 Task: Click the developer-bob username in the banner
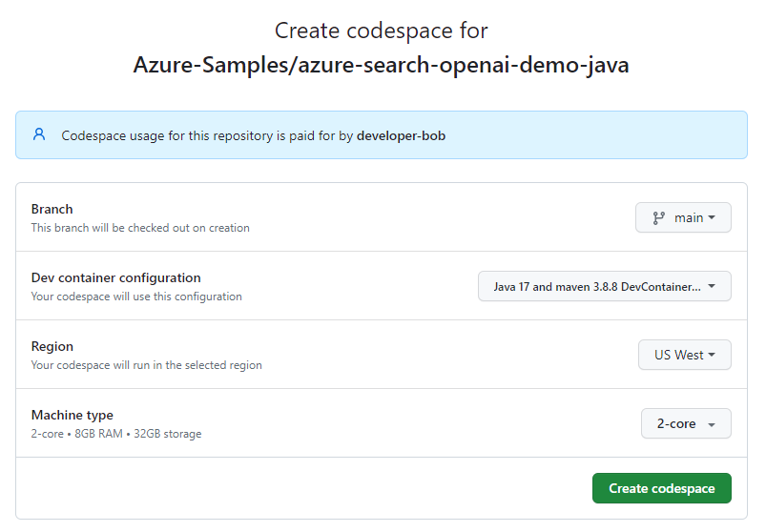401,135
